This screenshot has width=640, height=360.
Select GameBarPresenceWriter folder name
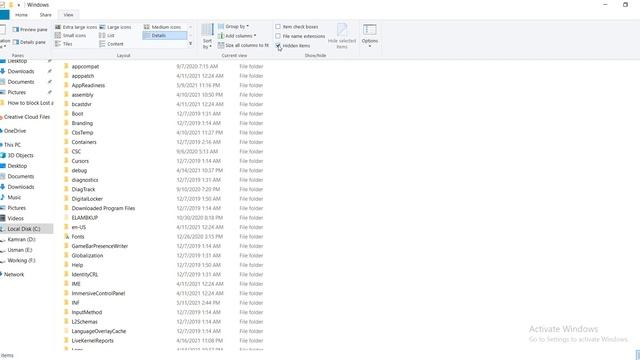tap(100, 246)
